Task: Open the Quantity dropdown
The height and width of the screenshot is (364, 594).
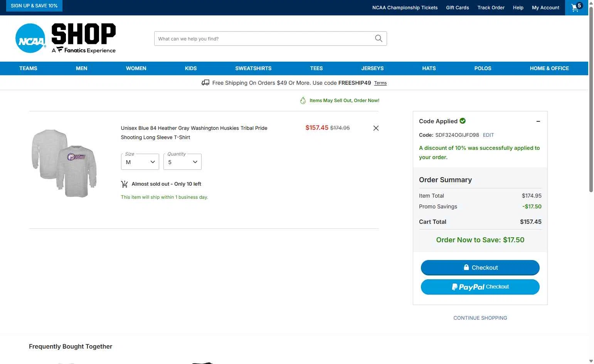Action: tap(182, 162)
